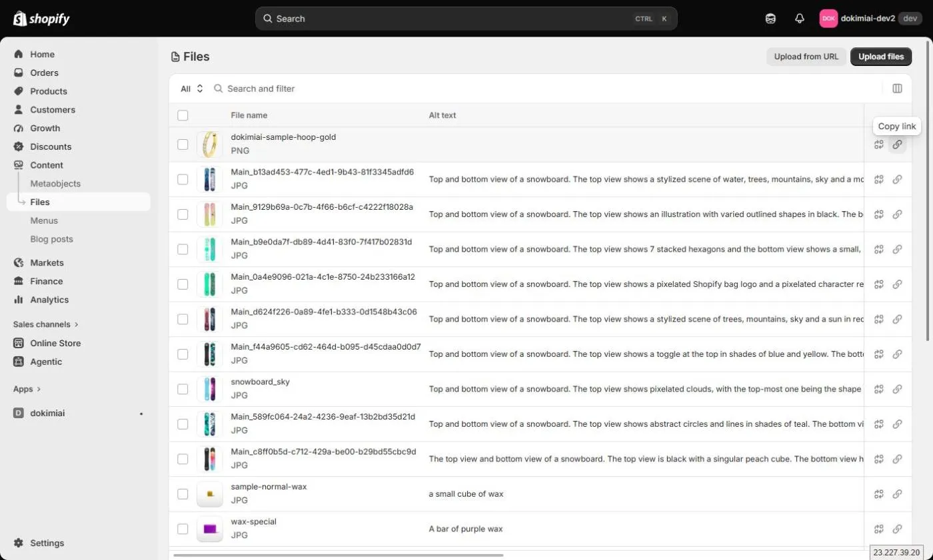Click the File name column header
The height and width of the screenshot is (560, 933).
pyautogui.click(x=249, y=115)
